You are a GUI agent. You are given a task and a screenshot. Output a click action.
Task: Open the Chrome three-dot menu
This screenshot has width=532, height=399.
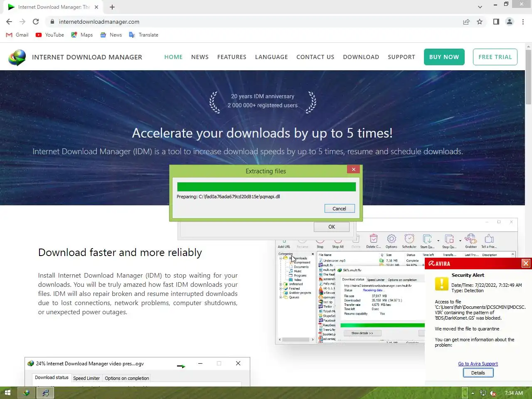[523, 22]
